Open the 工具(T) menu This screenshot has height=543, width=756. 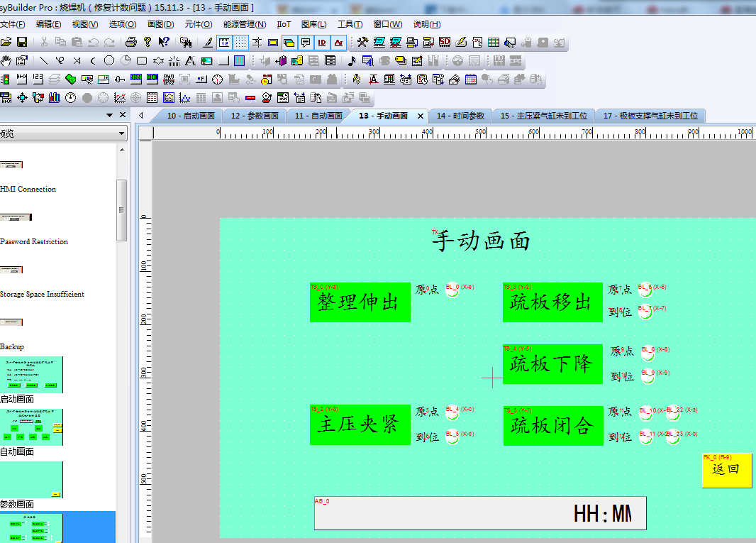pyautogui.click(x=350, y=24)
